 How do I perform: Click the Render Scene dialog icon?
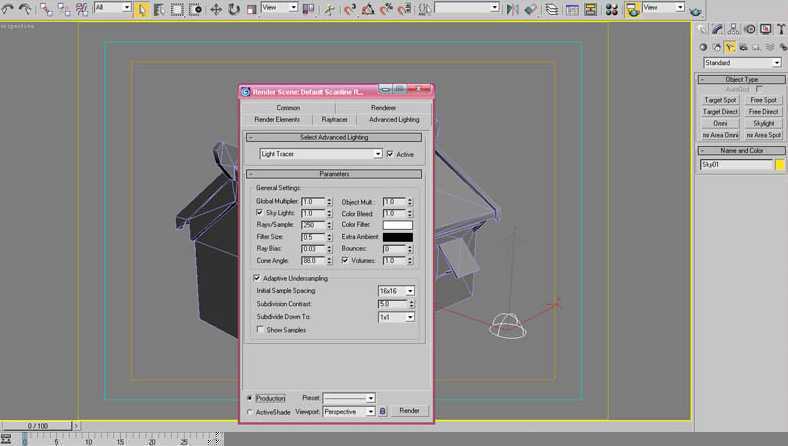click(632, 9)
